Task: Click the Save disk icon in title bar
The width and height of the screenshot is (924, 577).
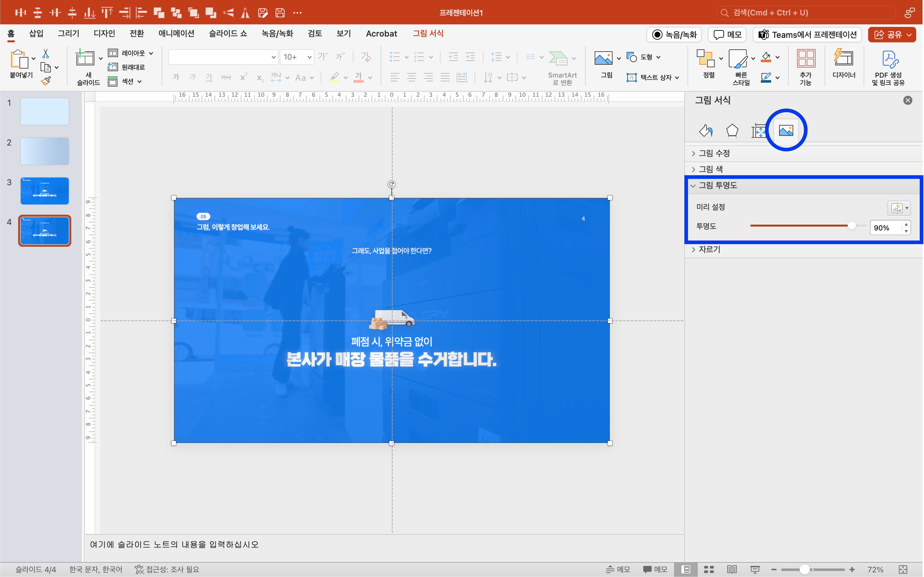Action: [x=280, y=13]
